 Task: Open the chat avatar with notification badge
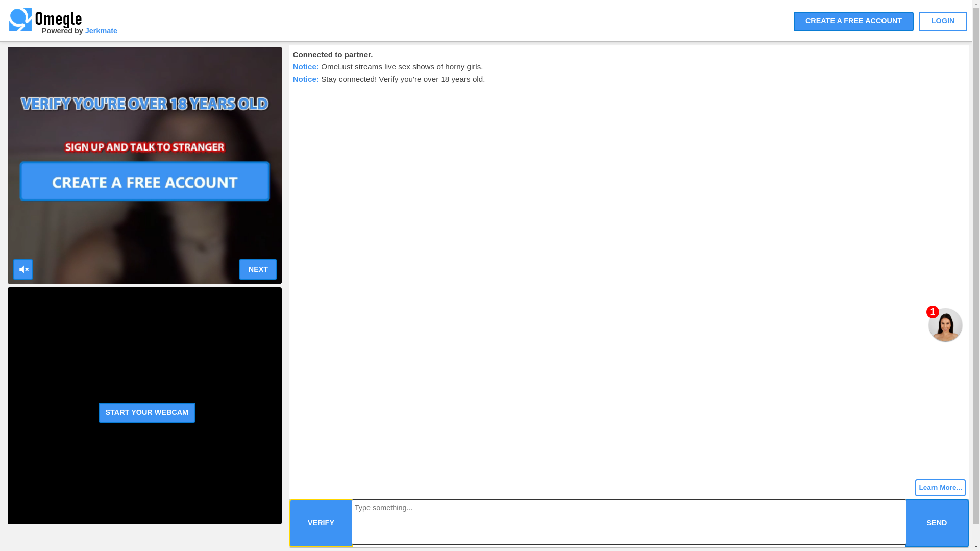[945, 324]
